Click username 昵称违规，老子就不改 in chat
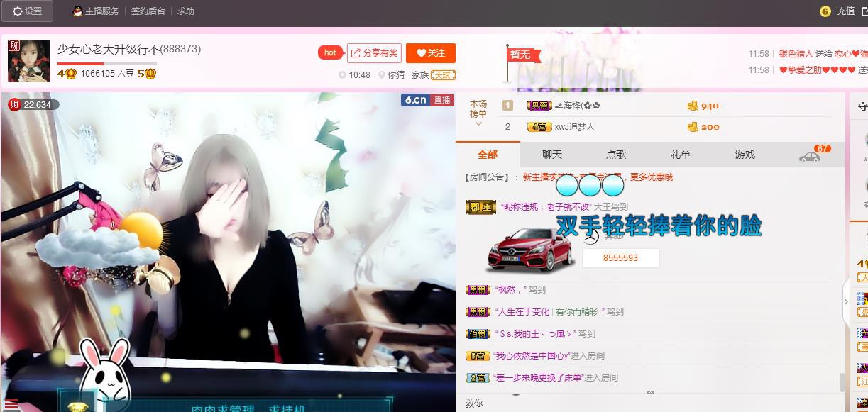The height and width of the screenshot is (412, 868). (546, 206)
